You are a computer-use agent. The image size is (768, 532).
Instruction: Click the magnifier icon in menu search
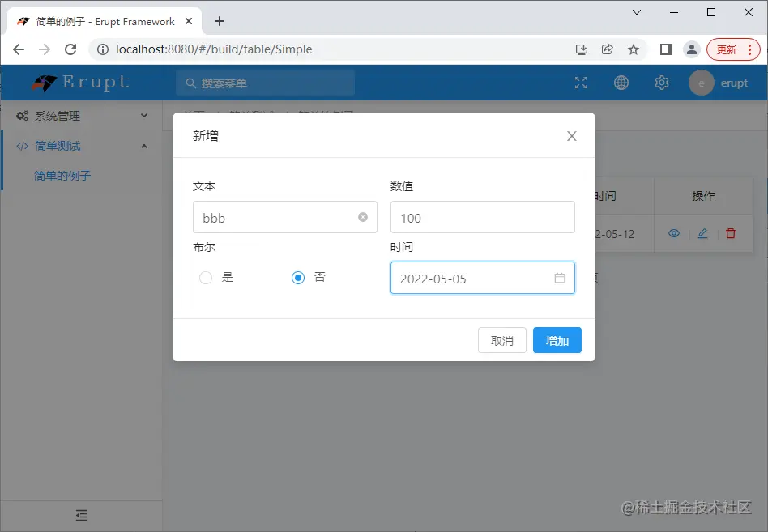[x=190, y=83]
